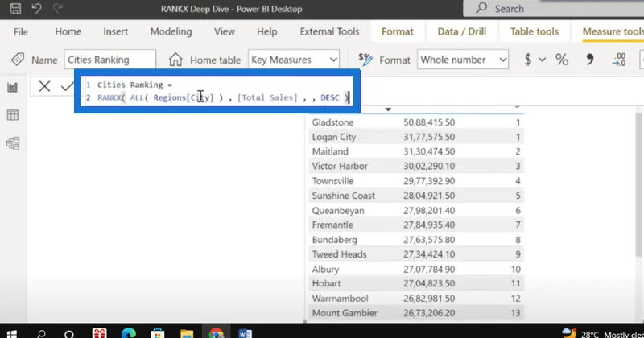This screenshot has height=338, width=644.
Task: Switch to the Modeling tab
Action: 171,31
